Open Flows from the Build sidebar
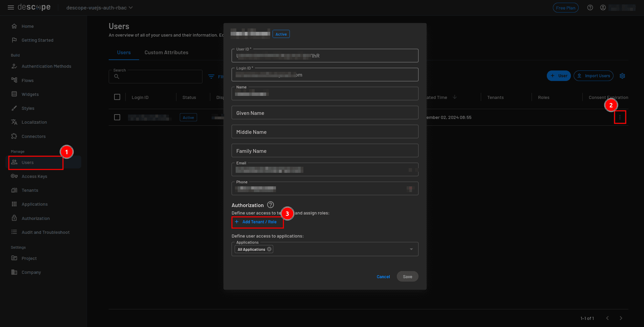Screen dimensions: 644x327 pos(27,80)
